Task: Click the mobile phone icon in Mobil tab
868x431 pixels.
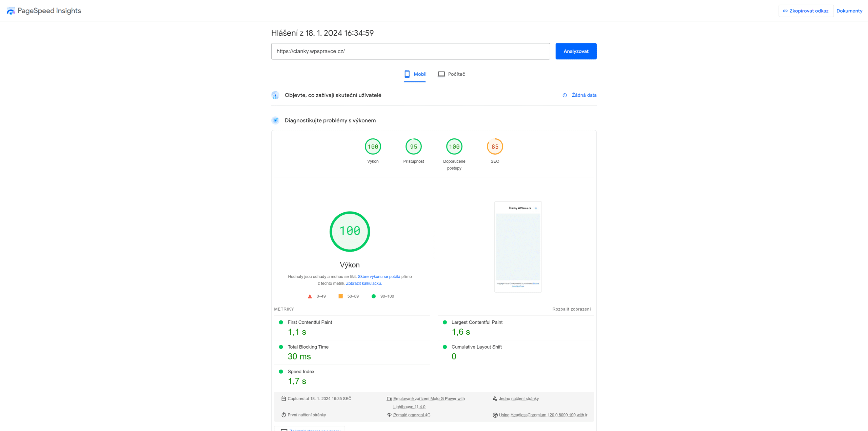Action: pos(407,74)
